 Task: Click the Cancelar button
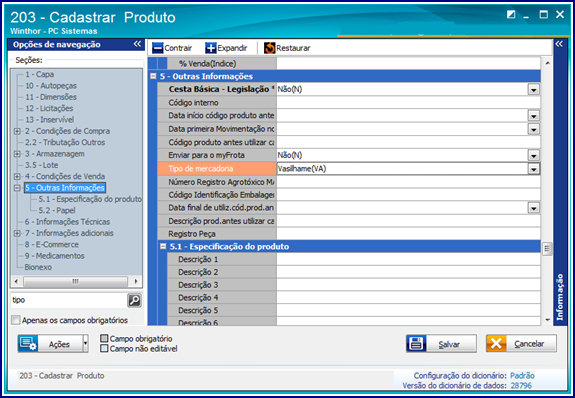click(521, 344)
